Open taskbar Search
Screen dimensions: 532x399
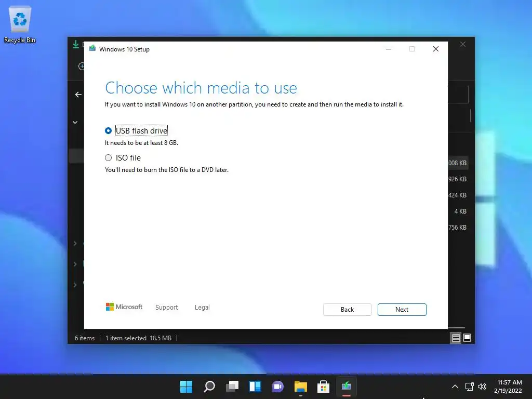coord(209,387)
